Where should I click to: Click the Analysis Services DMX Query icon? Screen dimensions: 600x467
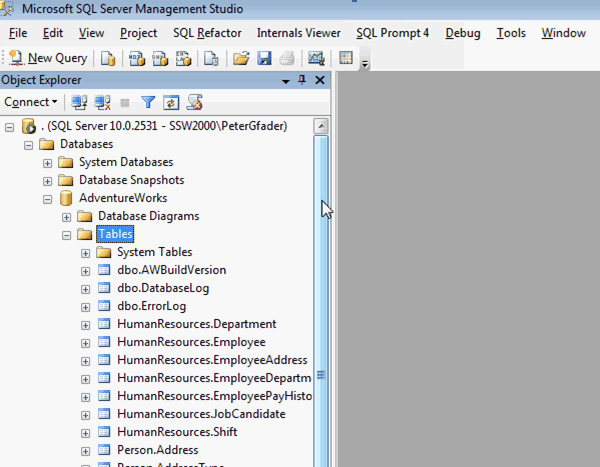160,58
